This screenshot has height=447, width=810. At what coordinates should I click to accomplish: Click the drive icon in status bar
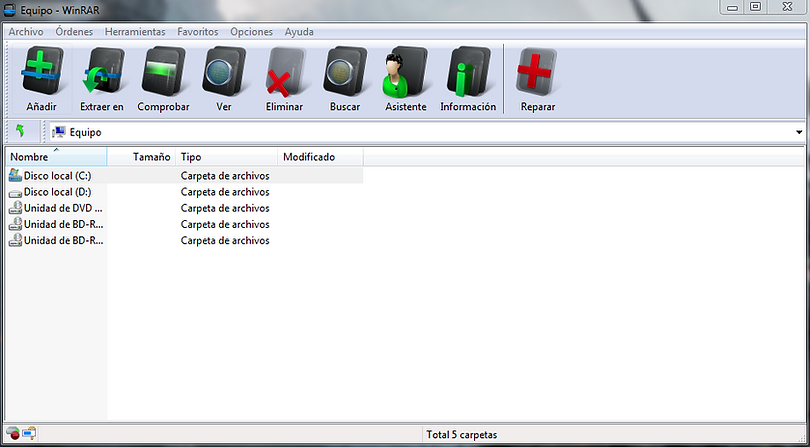click(13, 434)
